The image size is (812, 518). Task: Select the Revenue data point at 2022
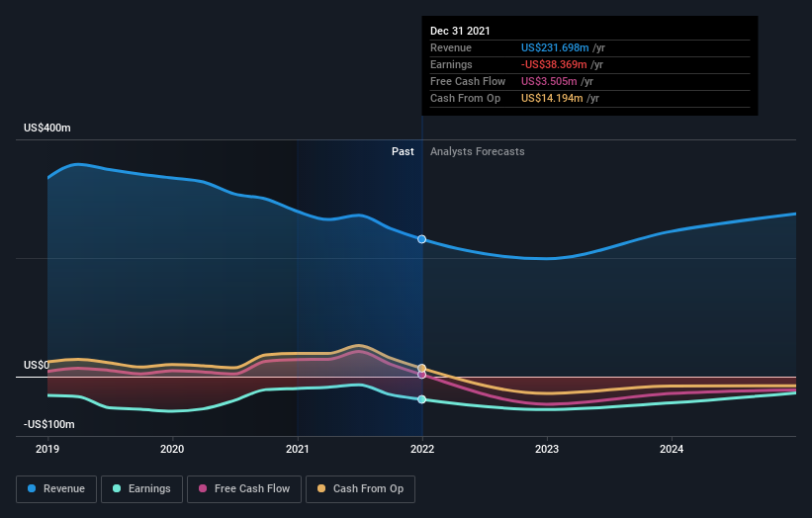pyautogui.click(x=422, y=239)
